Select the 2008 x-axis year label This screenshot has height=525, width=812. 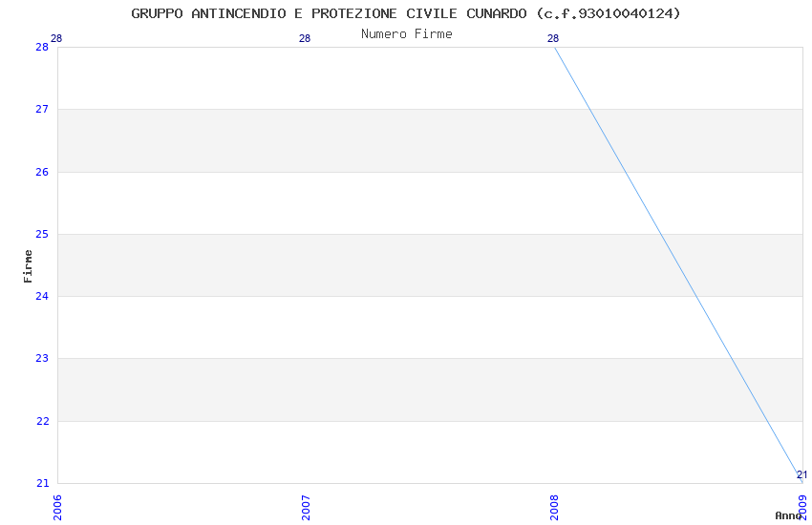[x=555, y=508]
